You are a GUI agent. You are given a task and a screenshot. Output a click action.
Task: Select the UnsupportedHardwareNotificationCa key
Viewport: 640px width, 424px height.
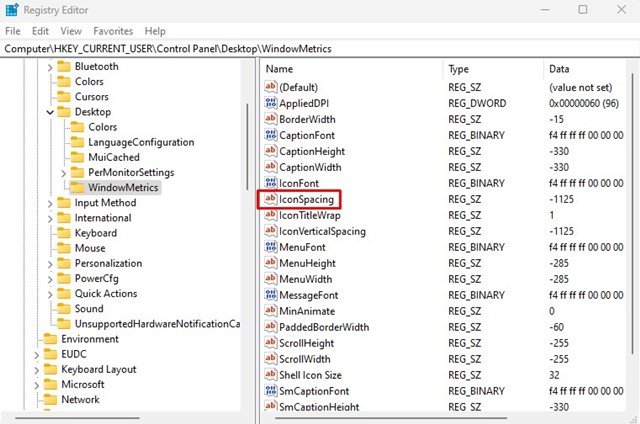(x=158, y=324)
